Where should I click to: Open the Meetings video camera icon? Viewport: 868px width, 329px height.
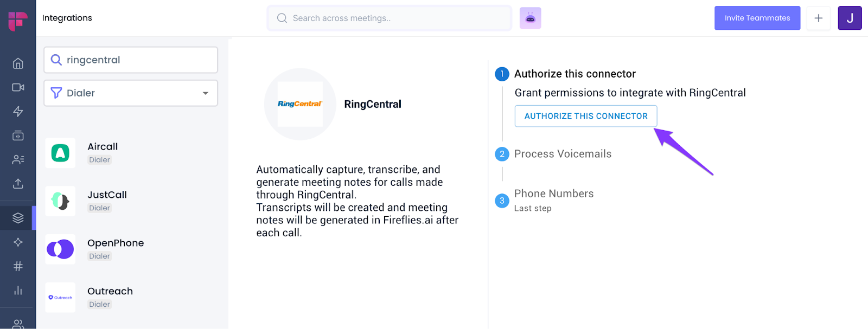pos(18,87)
